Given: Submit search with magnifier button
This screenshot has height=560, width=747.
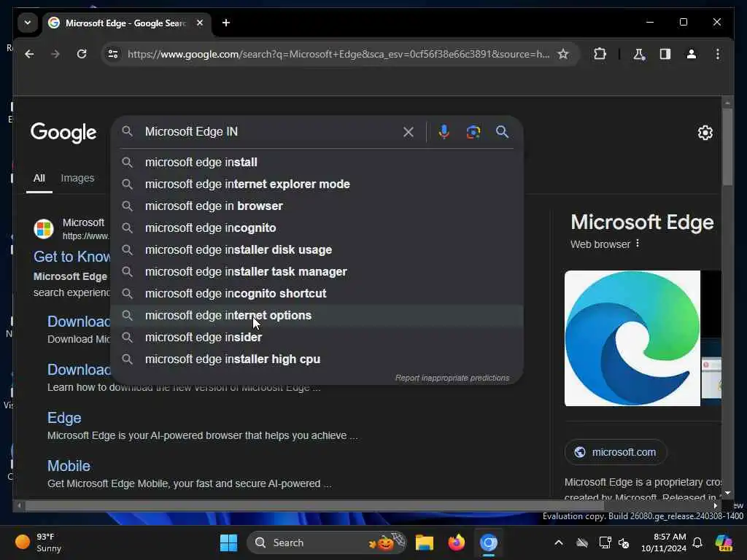Looking at the screenshot, I should point(502,132).
